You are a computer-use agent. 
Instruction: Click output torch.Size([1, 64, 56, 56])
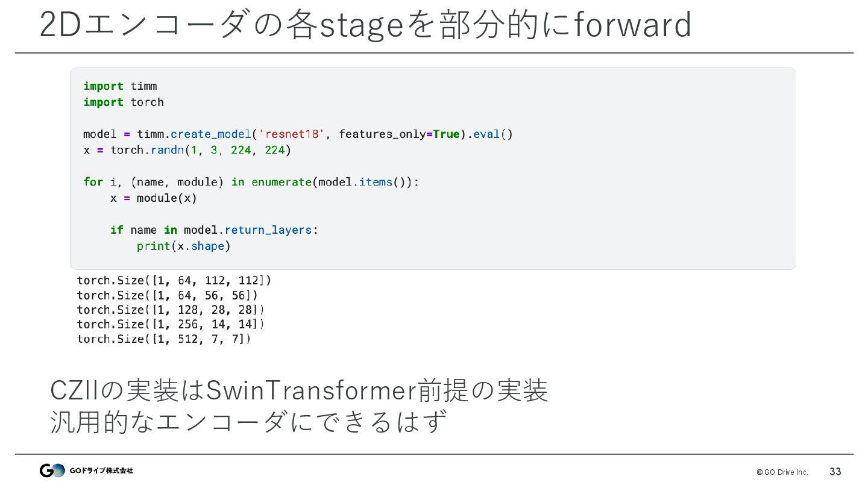pos(168,295)
